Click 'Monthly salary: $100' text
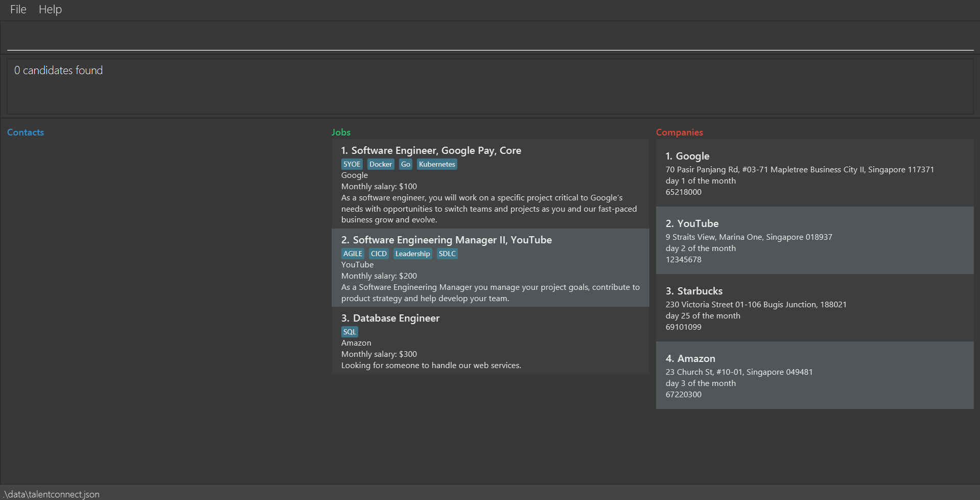980x500 pixels. coord(379,187)
